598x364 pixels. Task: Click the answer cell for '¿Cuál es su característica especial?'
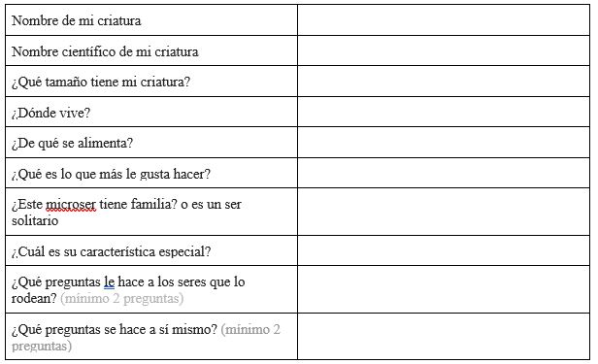coord(444,250)
